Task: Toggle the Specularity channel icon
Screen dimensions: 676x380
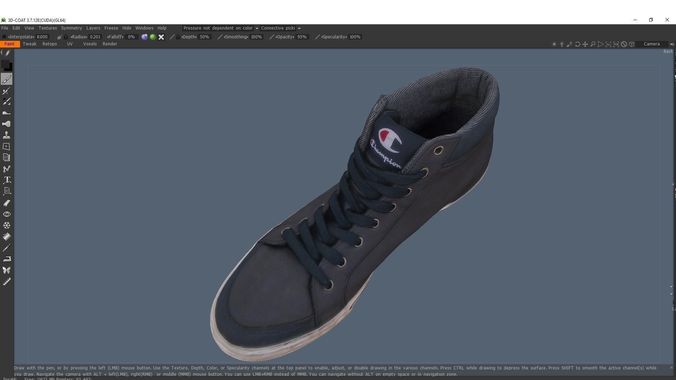Action: (317, 37)
